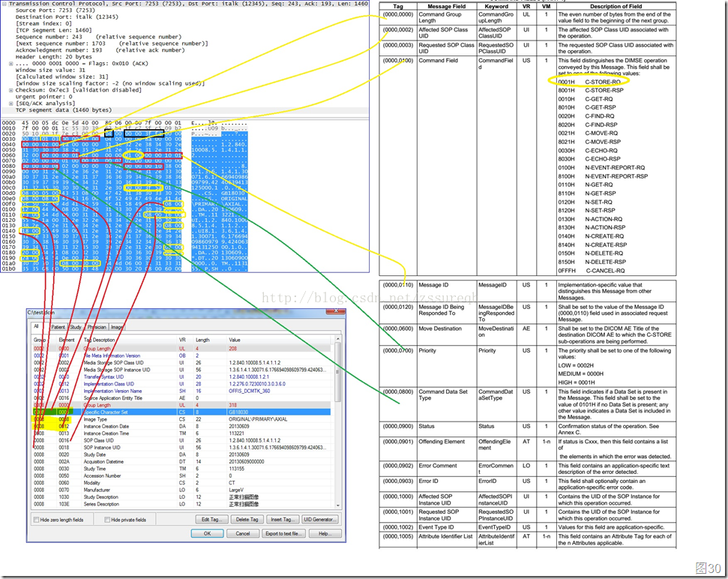
Task: Click the Cancel button in tag dialog
Action: tap(242, 533)
